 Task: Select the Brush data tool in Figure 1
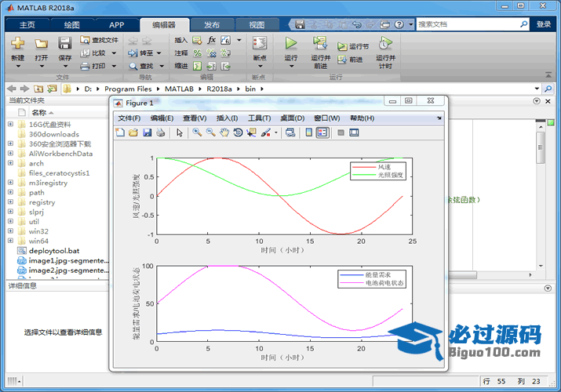tap(266, 132)
